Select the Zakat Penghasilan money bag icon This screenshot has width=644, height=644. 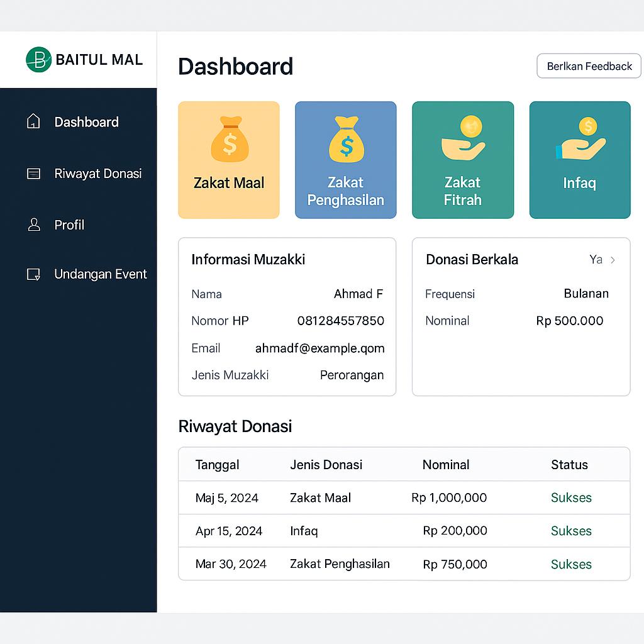346,140
